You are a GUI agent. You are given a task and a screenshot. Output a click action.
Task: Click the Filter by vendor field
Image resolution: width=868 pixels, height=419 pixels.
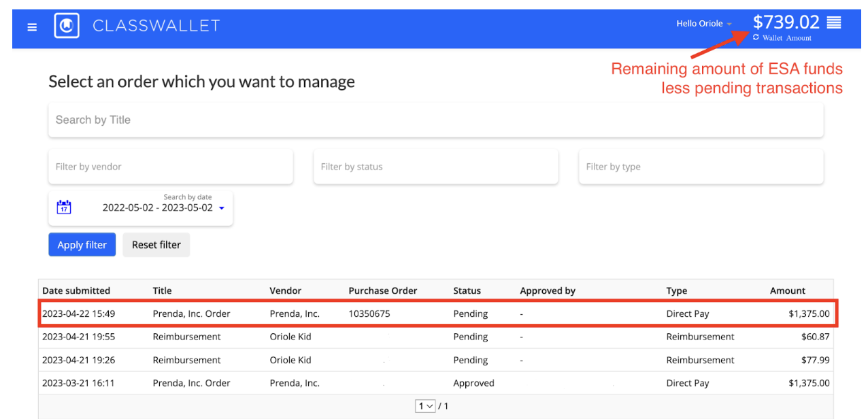tap(170, 167)
